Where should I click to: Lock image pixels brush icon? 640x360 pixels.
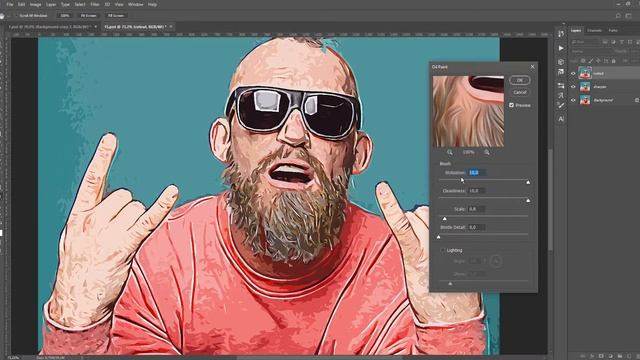coord(591,61)
